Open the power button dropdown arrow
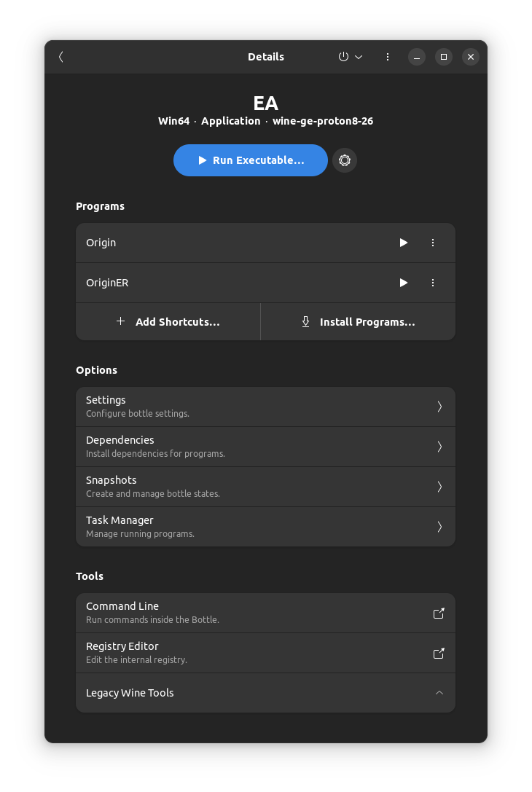This screenshot has width=532, height=792. 358,57
